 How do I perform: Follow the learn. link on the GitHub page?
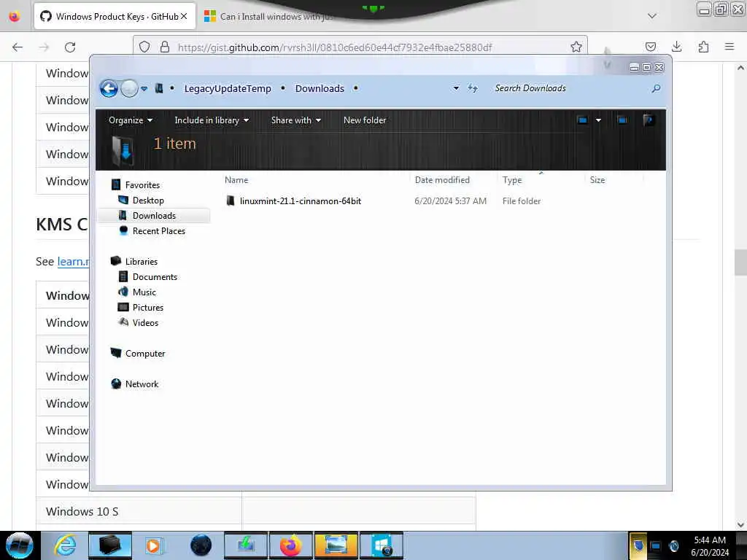[x=73, y=262]
